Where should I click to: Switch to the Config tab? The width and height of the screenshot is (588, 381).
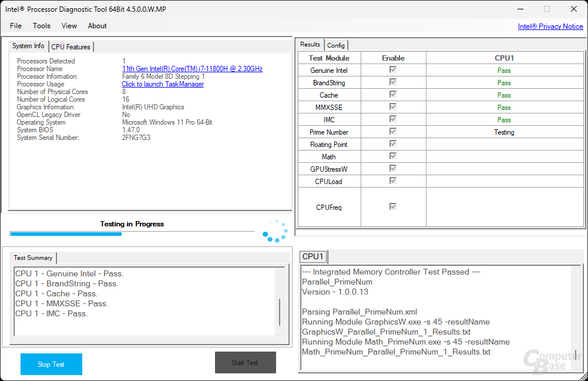click(335, 45)
